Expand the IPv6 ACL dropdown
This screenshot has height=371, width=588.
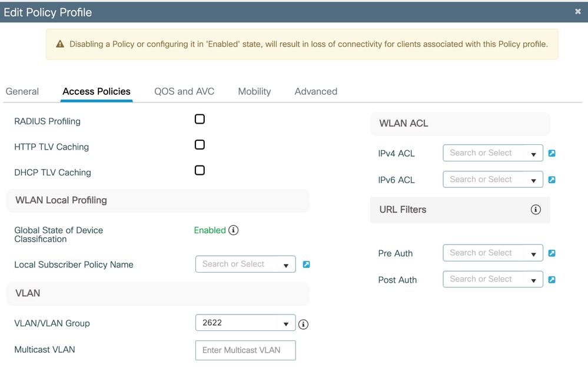(x=493, y=179)
